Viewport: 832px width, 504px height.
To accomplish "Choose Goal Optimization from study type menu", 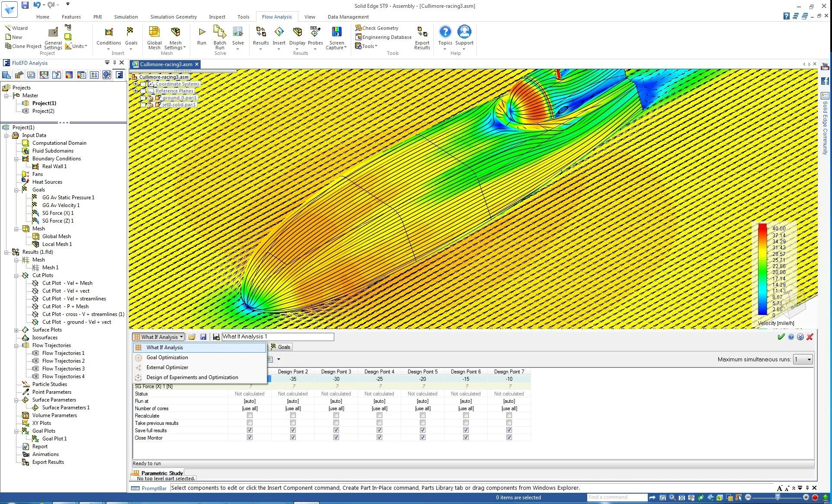I will click(167, 357).
